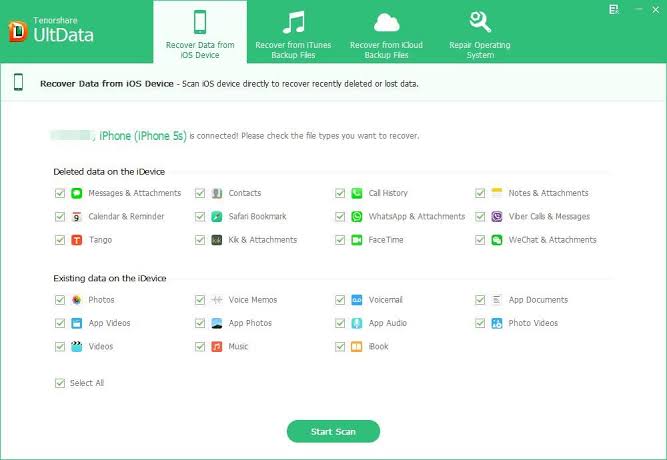Click the Voicemail icon

click(x=356, y=300)
